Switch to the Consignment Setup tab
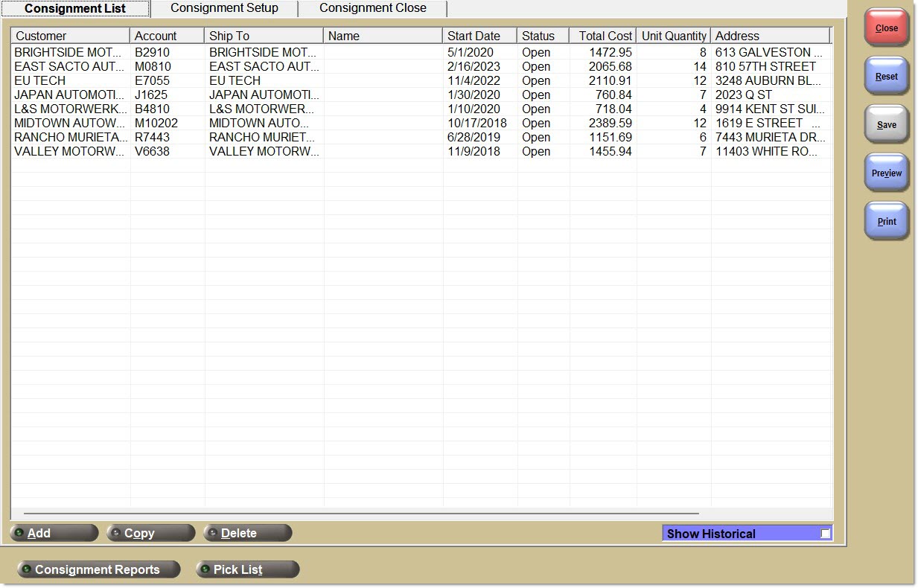The height and width of the screenshot is (588, 918). coord(224,8)
